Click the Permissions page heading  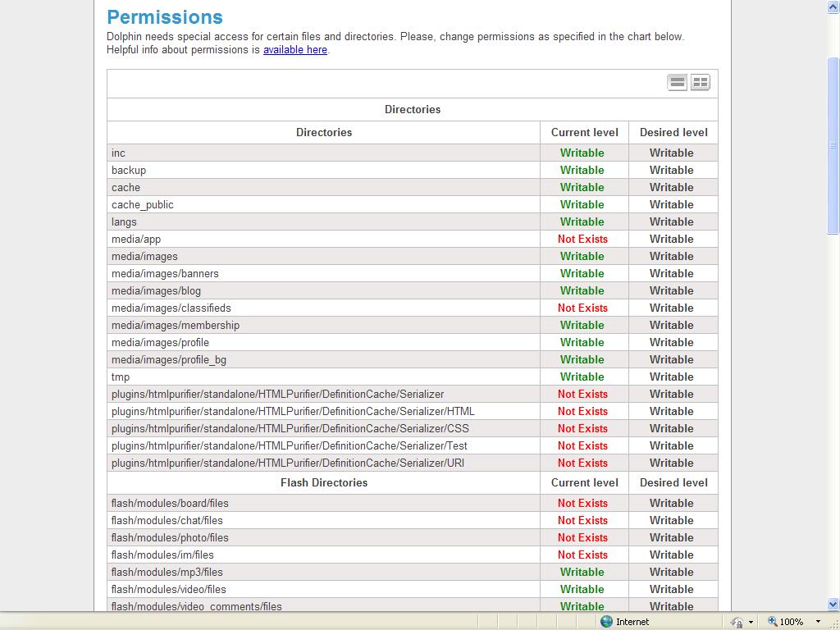164,17
